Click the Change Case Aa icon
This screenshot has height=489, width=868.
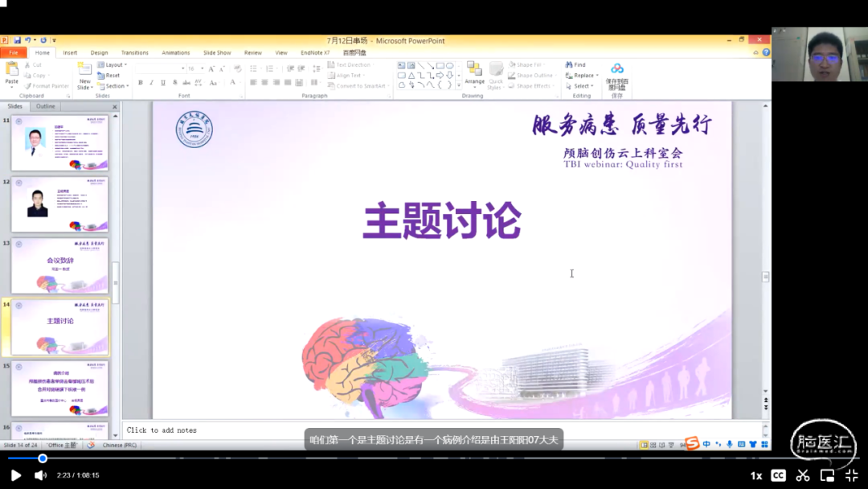[x=213, y=83]
